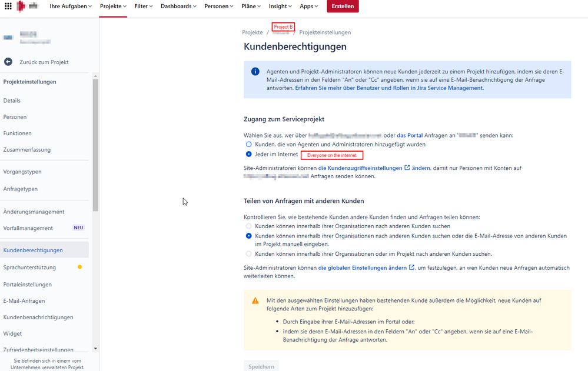The width and height of the screenshot is (588, 371).
Task: Click the Speichern button
Action: (x=261, y=366)
